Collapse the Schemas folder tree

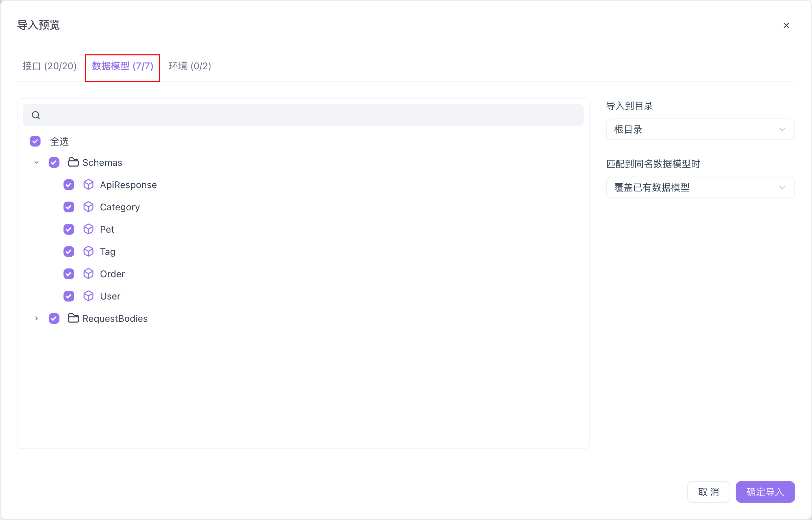36,162
